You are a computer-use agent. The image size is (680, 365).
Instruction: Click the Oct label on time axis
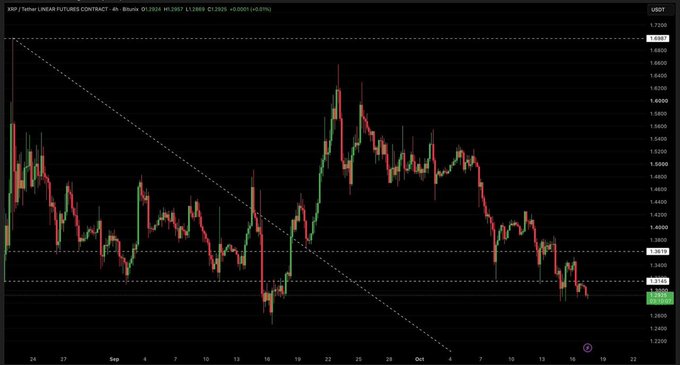419,359
